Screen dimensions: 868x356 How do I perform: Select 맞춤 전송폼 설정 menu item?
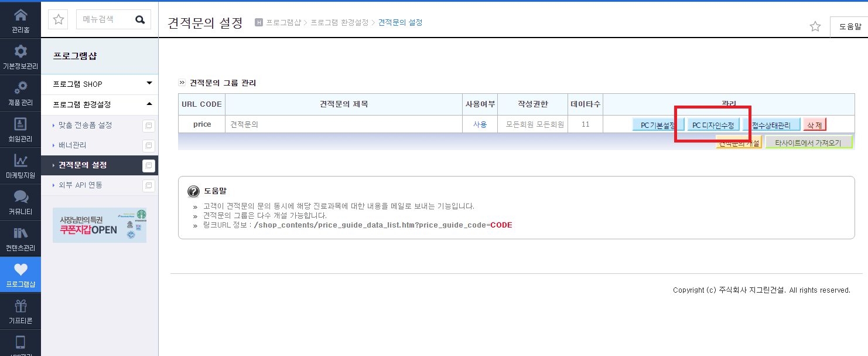tap(85, 125)
